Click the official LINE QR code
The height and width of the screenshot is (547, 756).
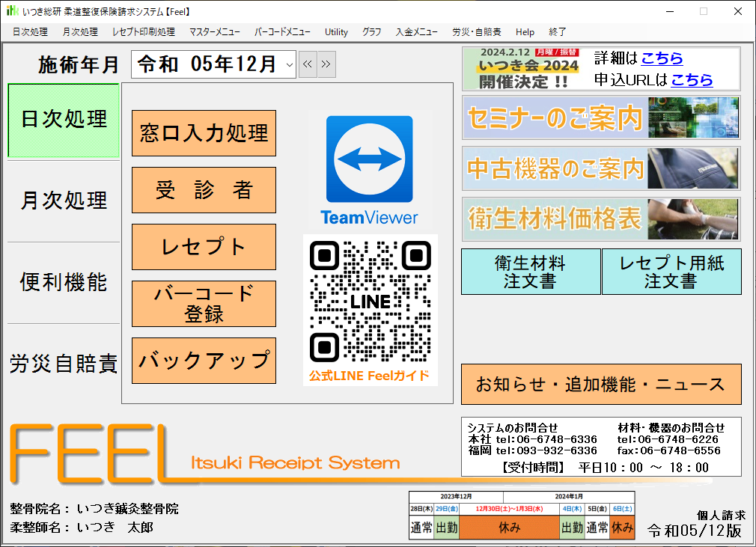click(x=370, y=302)
